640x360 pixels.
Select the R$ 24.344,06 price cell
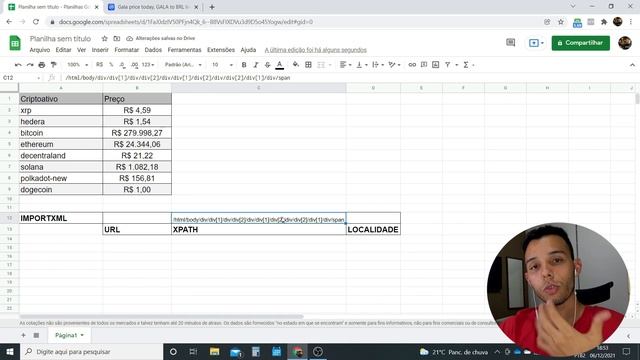coord(137,144)
